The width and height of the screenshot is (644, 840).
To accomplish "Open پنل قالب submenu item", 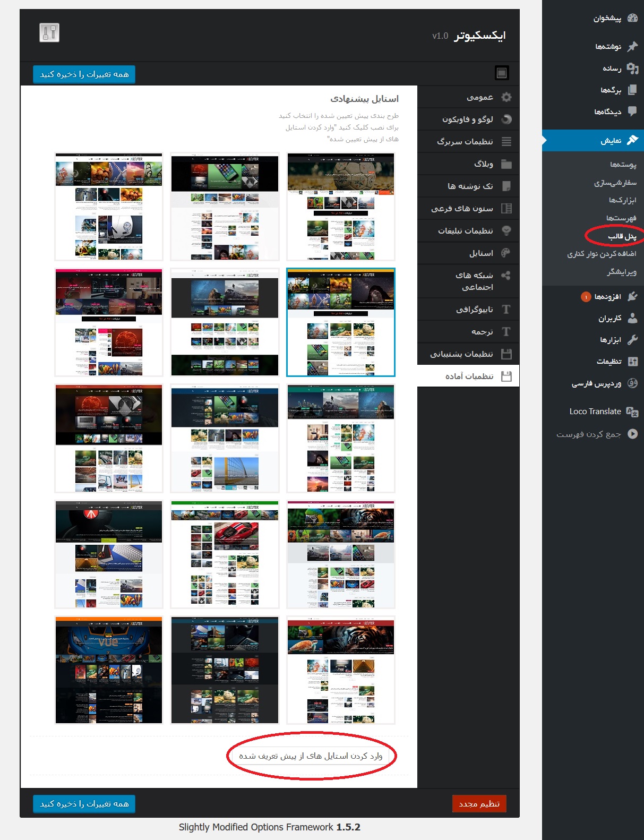I will 622,236.
